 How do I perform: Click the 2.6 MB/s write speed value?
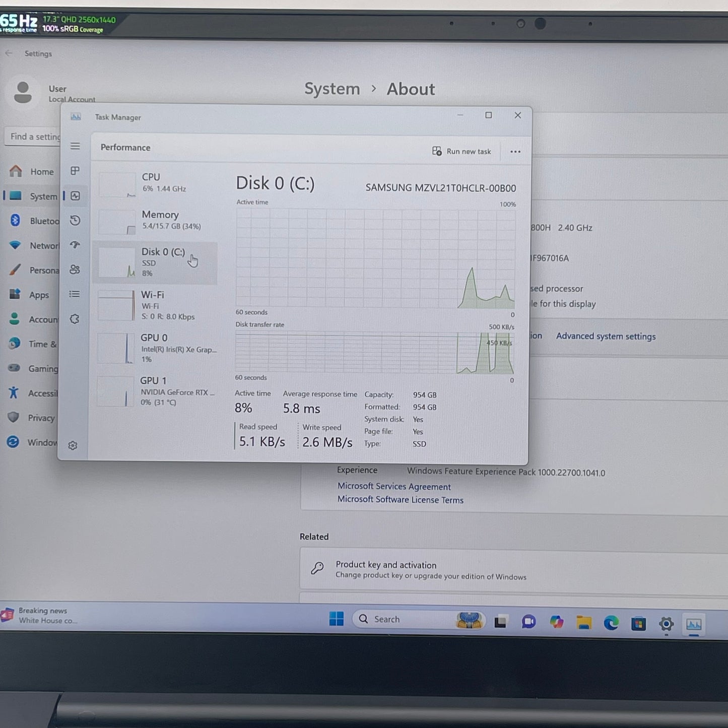pyautogui.click(x=327, y=442)
